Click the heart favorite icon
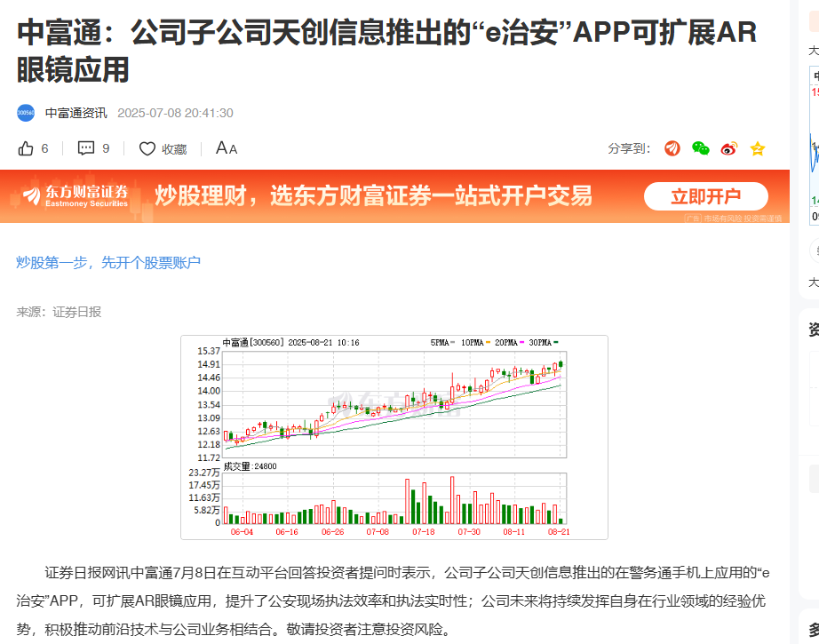 click(x=147, y=149)
